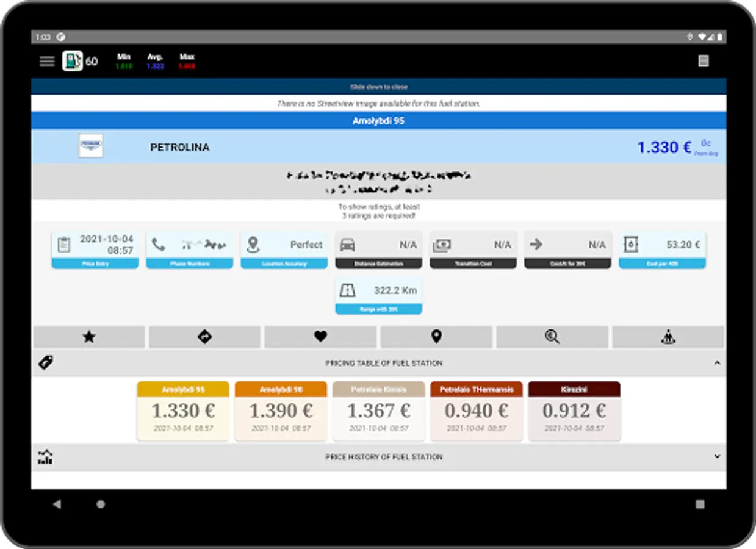This screenshot has width=756, height=549.
Task: Open the hamburger menu
Action: point(47,61)
